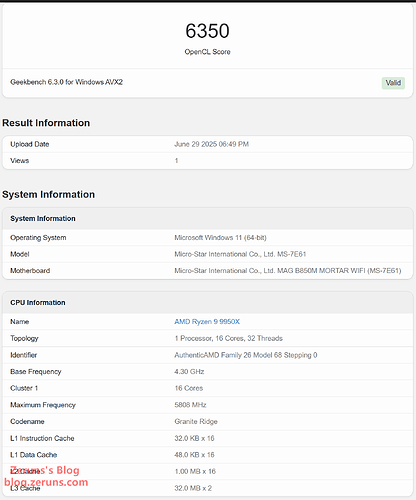Click the Maximum Frequency value 5808 MHz
The height and width of the screenshot is (500, 416).
click(x=190, y=405)
